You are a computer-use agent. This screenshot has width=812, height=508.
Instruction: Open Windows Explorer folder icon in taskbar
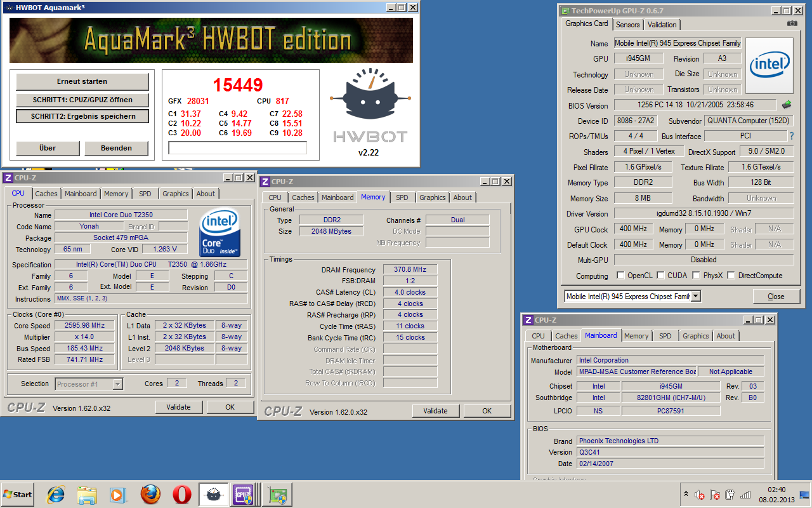point(87,494)
